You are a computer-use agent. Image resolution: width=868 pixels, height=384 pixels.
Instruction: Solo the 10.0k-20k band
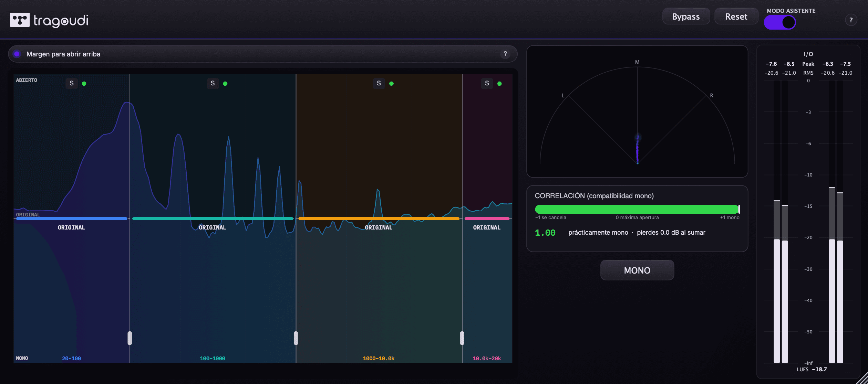pos(487,83)
